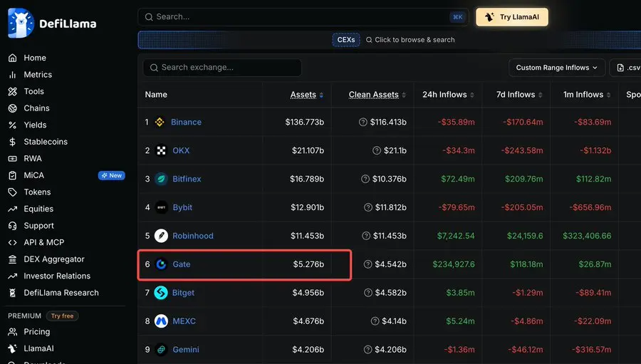The image size is (641, 364).
Task: Click Binance assets value $136.773b
Action: tap(305, 122)
